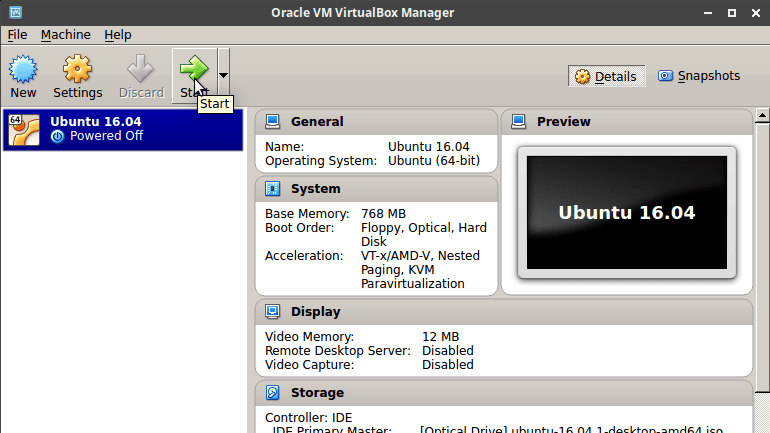Viewport: 770px width, 433px height.
Task: Open Settings with the gear icon
Action: click(x=77, y=69)
